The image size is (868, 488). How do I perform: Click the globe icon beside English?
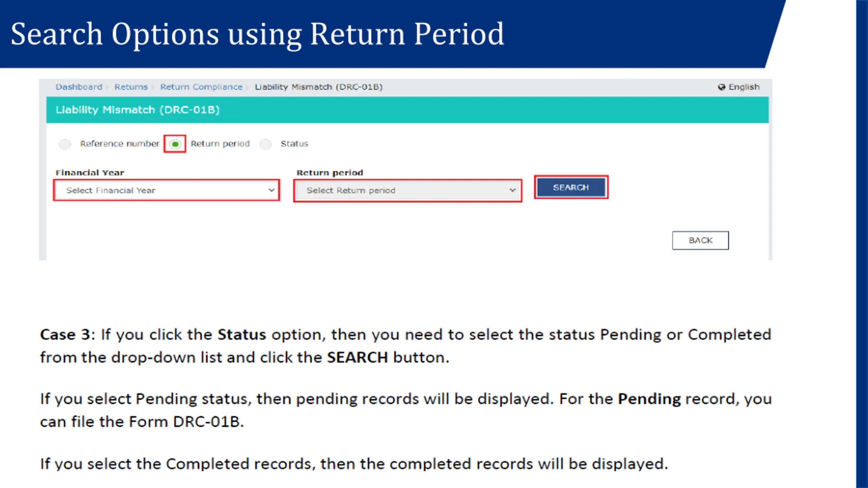pos(722,87)
